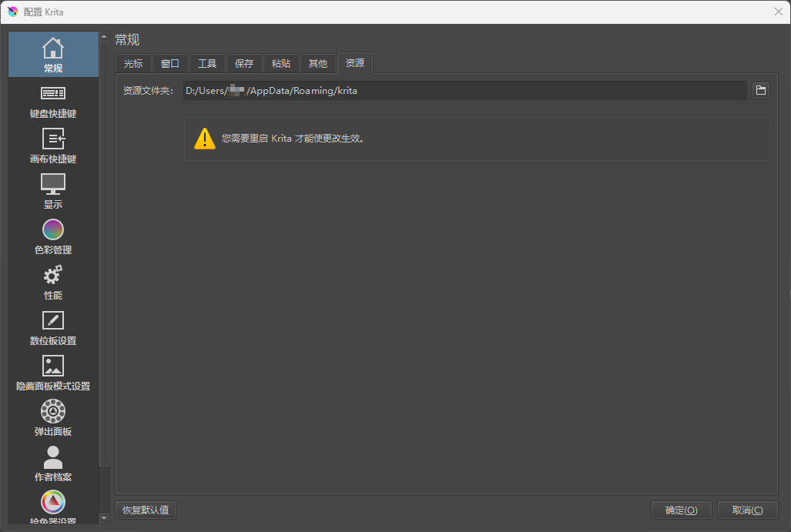Click the Krita logo in title bar
The height and width of the screenshot is (532, 791).
pyautogui.click(x=12, y=12)
